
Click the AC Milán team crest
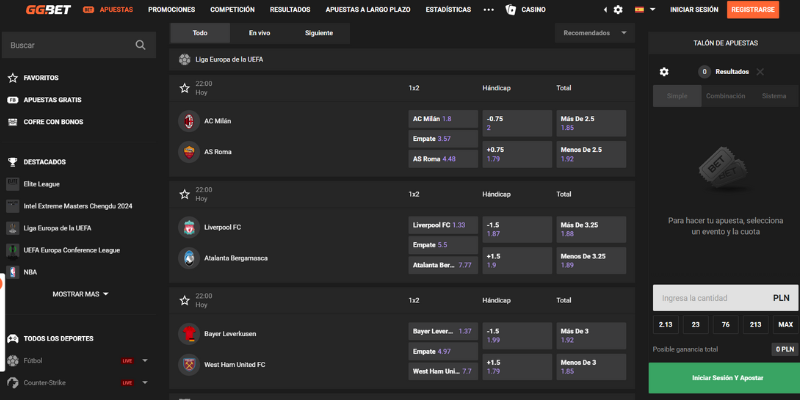189,121
